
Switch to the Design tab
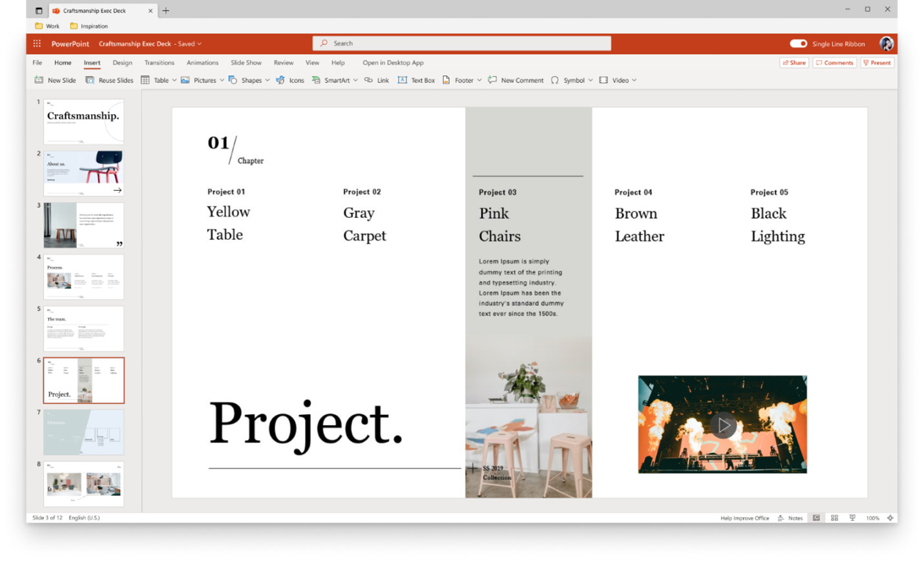pos(122,63)
